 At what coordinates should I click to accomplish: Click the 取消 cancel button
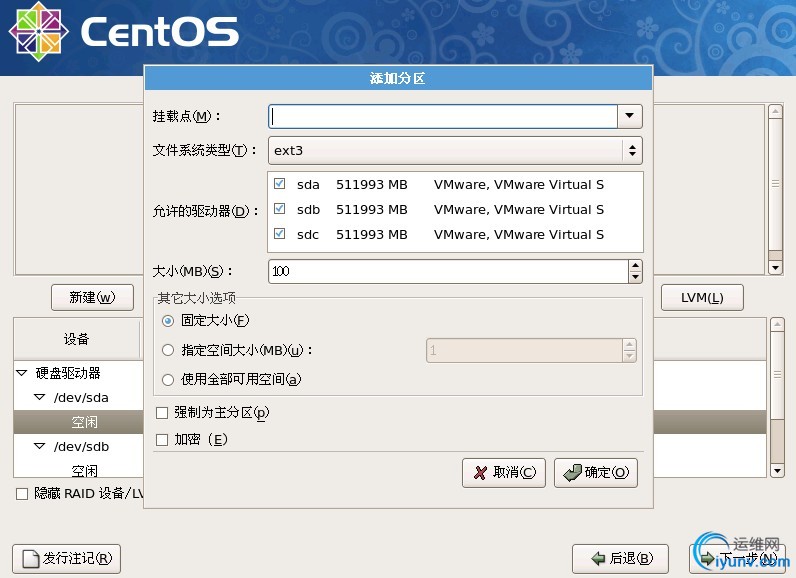coord(504,473)
